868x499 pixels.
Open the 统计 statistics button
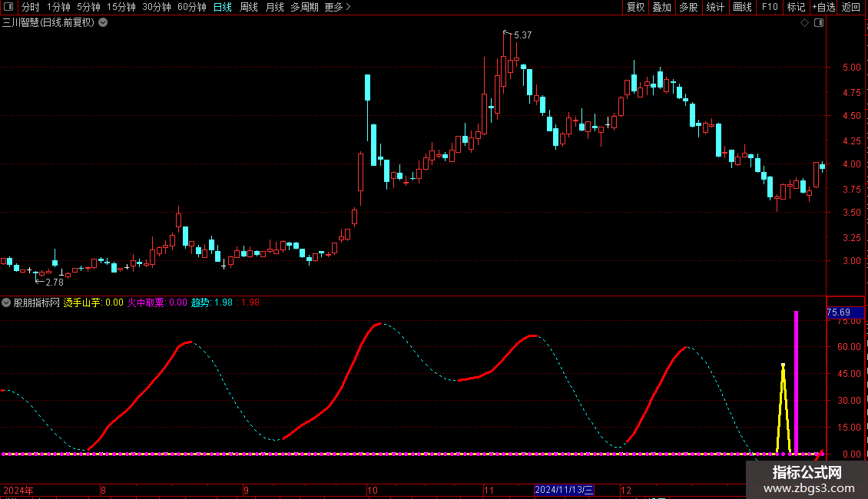tap(715, 7)
